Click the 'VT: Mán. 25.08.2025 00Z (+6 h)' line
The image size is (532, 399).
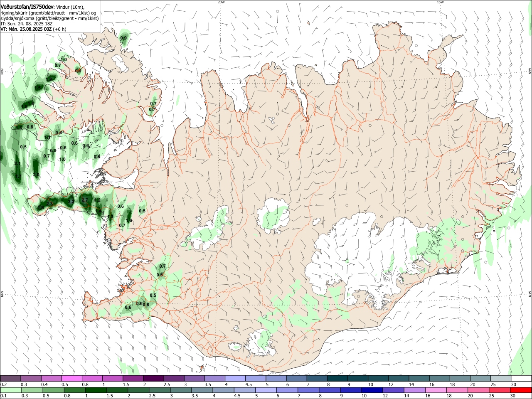click(x=33, y=29)
